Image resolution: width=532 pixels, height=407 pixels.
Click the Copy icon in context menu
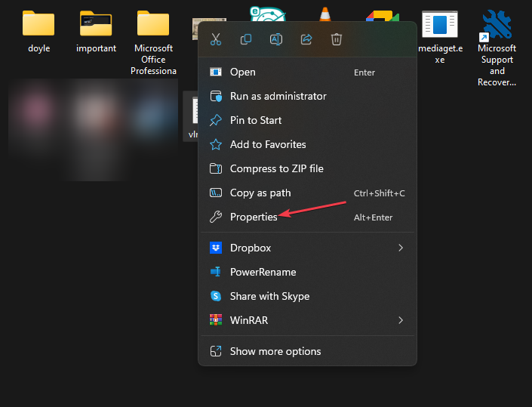(x=246, y=39)
